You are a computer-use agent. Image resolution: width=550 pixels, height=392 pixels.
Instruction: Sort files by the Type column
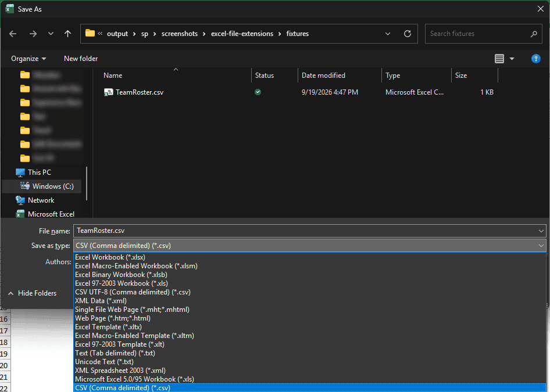416,75
